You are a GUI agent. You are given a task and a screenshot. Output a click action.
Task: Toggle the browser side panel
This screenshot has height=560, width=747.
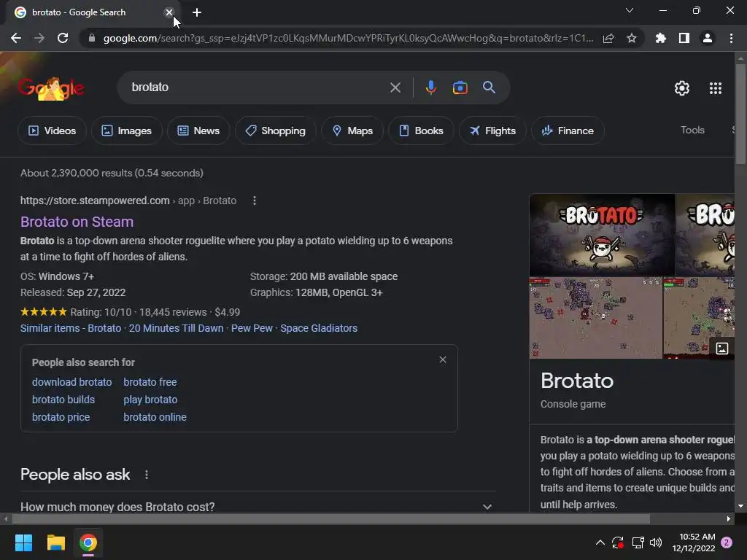pos(684,38)
